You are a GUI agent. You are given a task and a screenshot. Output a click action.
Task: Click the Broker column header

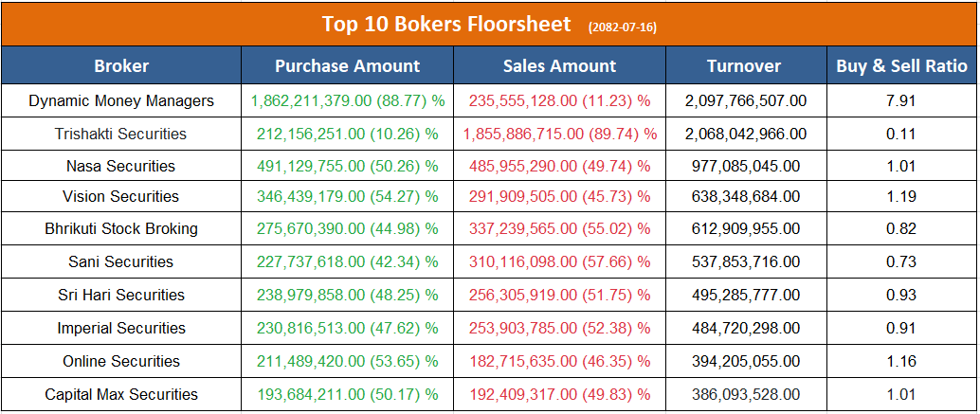coord(121,66)
